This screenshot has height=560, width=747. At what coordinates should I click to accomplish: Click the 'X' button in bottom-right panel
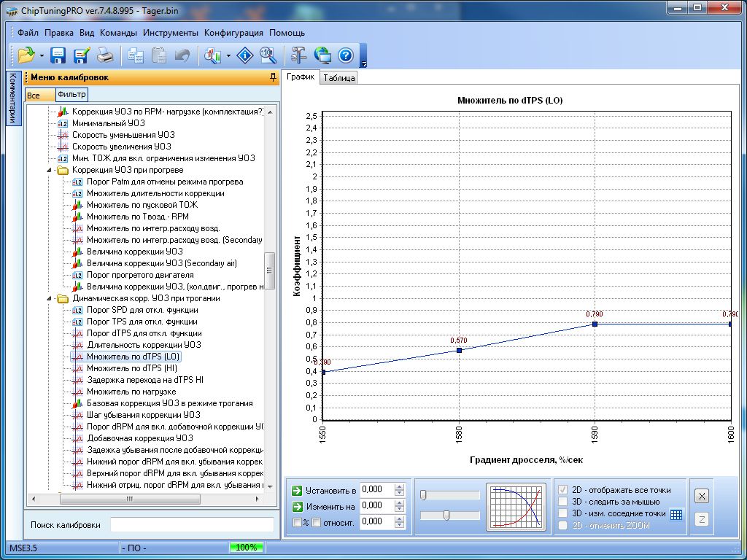click(701, 496)
